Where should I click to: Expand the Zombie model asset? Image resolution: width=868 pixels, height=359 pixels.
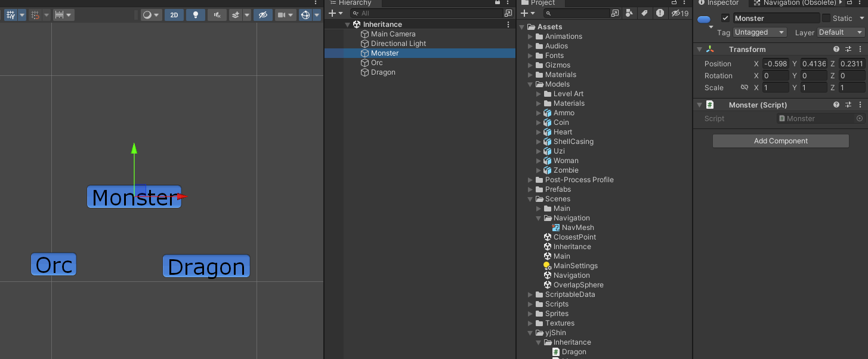click(x=539, y=170)
